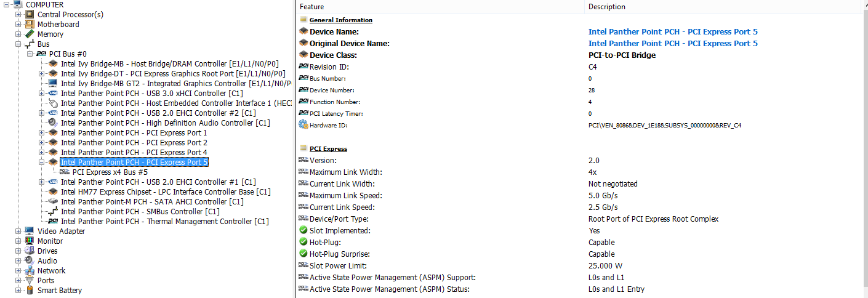Click the PCI Express x4 Bus #5 icon
The image size is (868, 298).
(65, 172)
